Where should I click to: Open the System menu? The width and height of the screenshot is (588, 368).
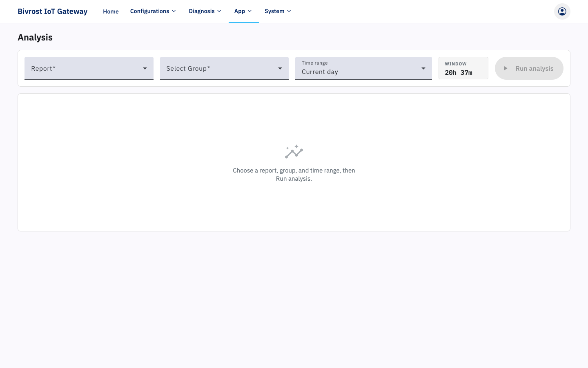pyautogui.click(x=278, y=11)
